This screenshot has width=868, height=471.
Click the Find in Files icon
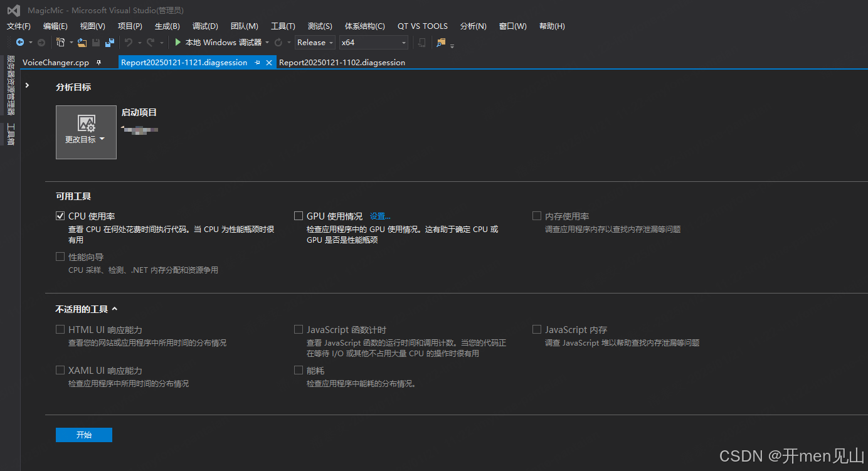pos(442,43)
